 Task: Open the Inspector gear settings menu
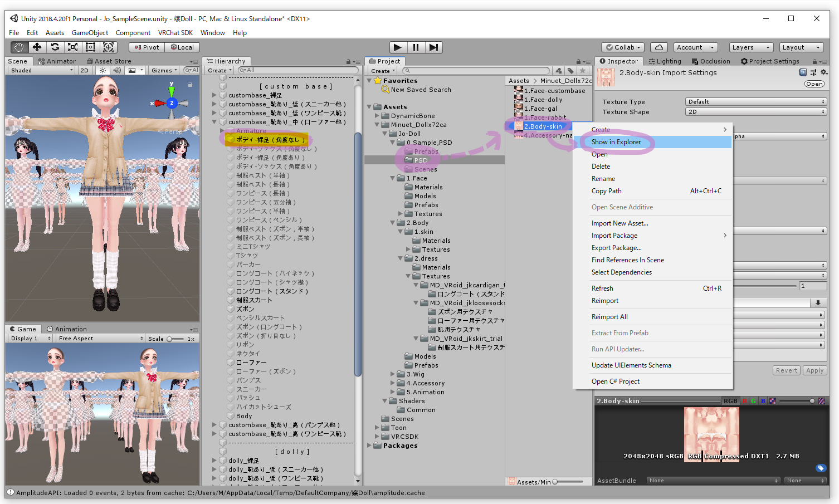825,72
